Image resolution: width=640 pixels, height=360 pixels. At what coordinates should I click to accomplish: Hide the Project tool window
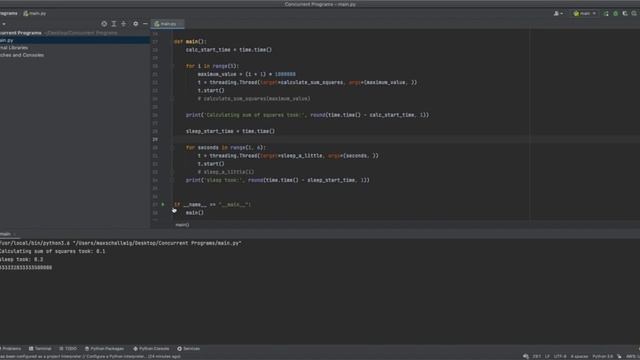pos(145,24)
